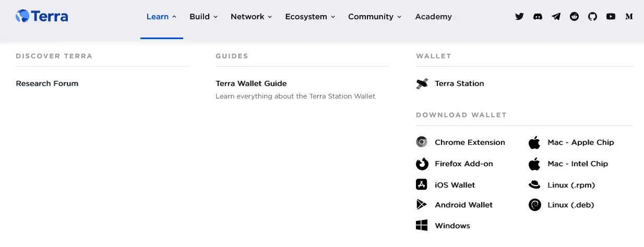Click the Firefox Add-on icon
This screenshot has width=644, height=247.
[422, 164]
